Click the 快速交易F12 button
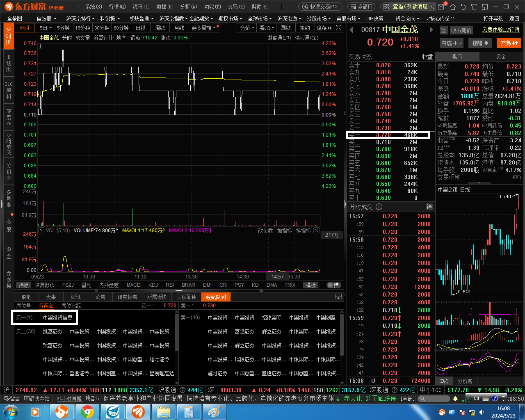 pyautogui.click(x=320, y=7)
